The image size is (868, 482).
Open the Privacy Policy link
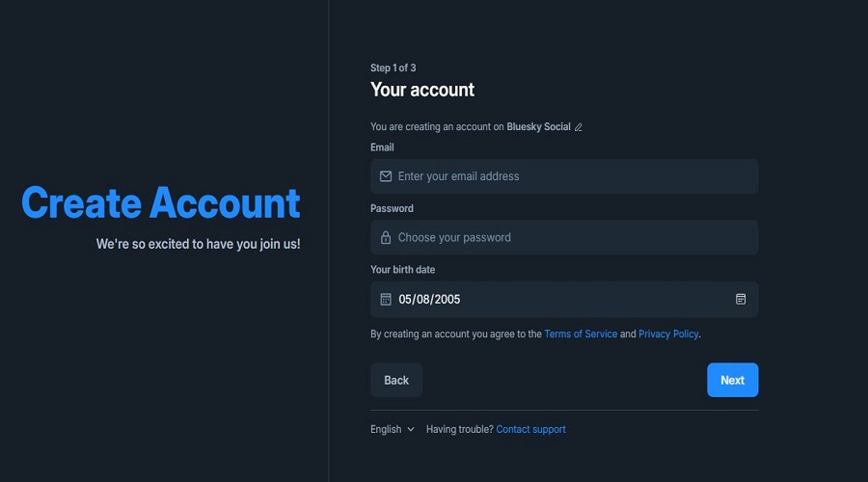point(668,334)
